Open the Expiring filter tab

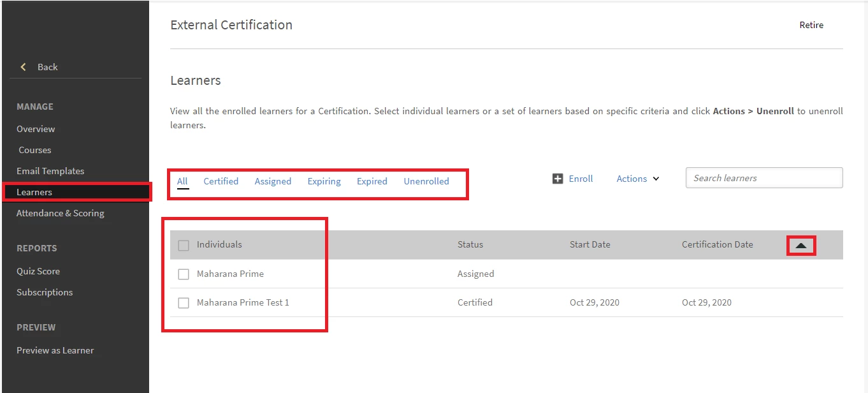point(324,181)
